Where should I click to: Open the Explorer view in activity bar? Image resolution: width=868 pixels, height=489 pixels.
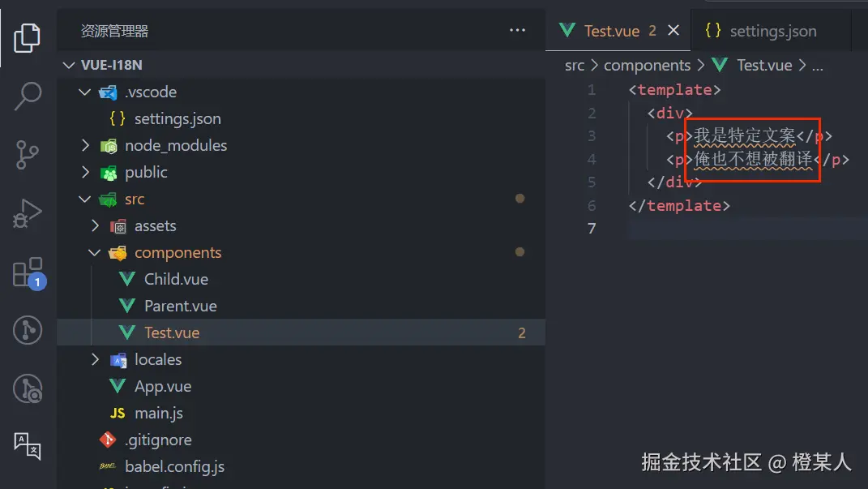(28, 36)
